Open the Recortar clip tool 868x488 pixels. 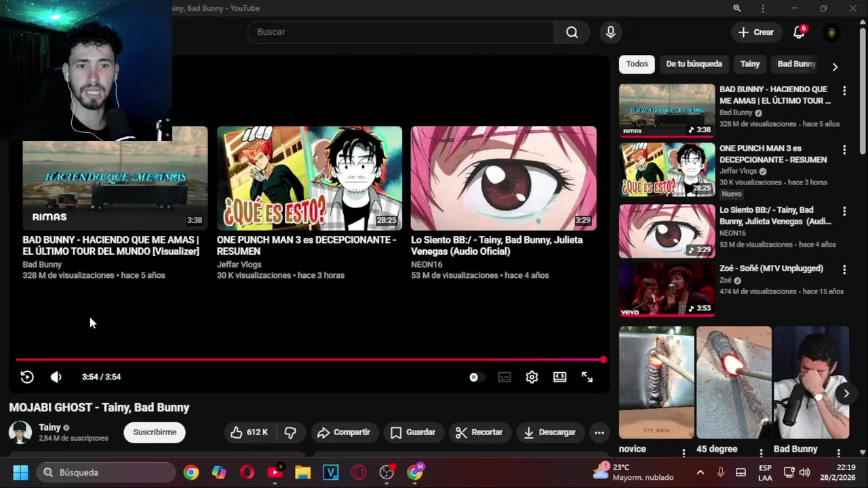pyautogui.click(x=479, y=432)
